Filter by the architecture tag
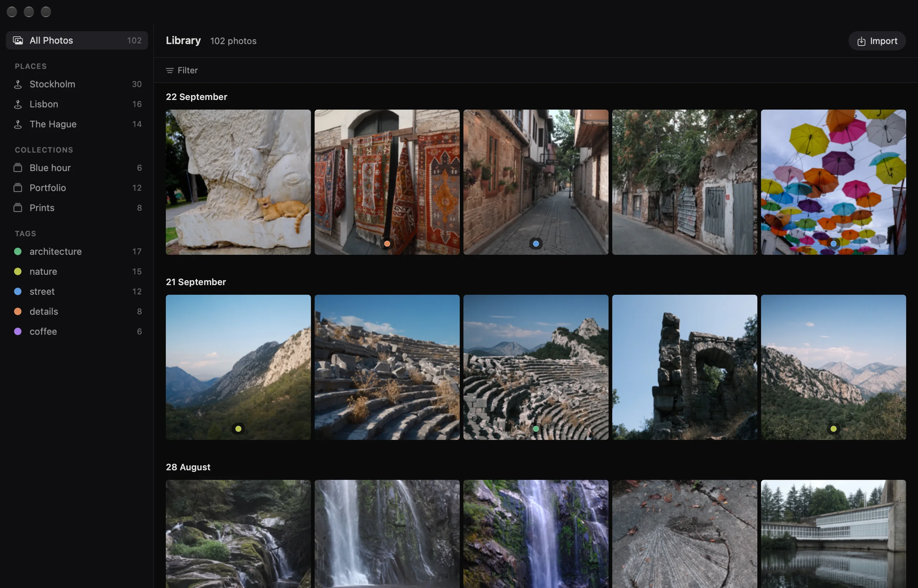Viewport: 918px width, 588px height. 77,251
